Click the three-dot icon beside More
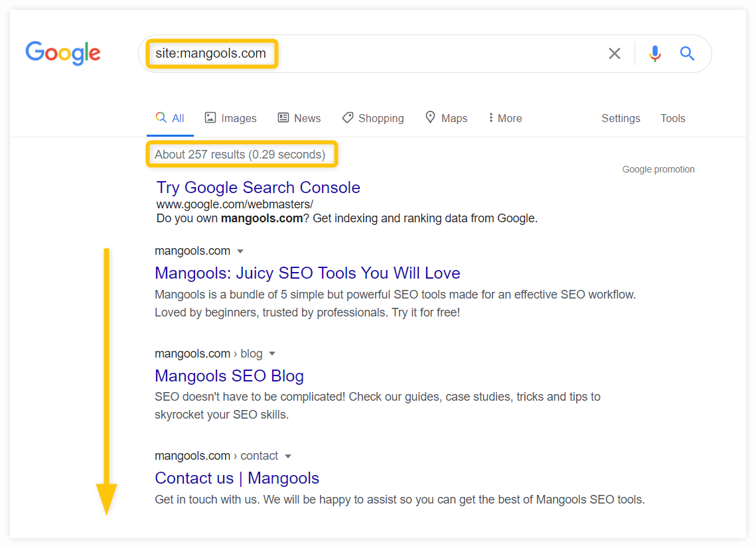Screen dimensions: 756x548 pyautogui.click(x=491, y=117)
